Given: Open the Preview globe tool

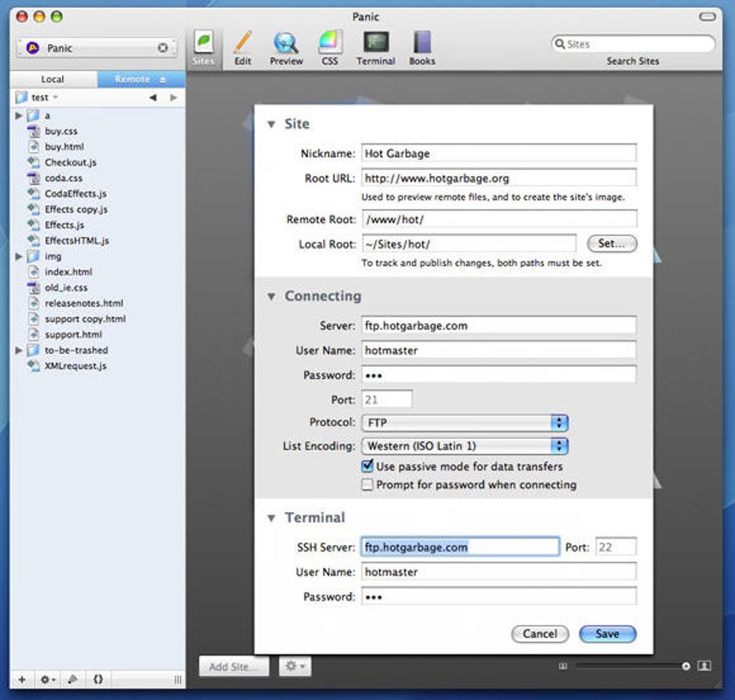Looking at the screenshot, I should click(x=286, y=48).
